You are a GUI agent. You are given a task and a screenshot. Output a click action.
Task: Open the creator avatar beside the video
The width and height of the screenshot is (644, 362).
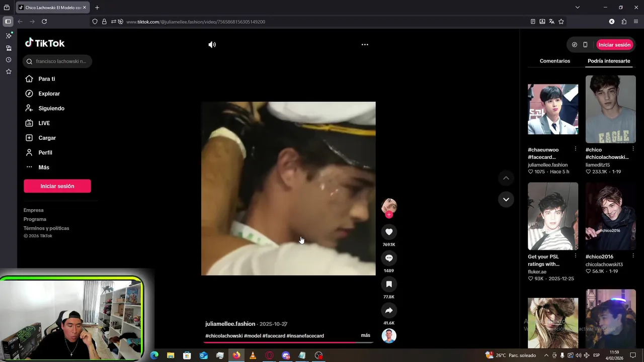[x=389, y=206]
